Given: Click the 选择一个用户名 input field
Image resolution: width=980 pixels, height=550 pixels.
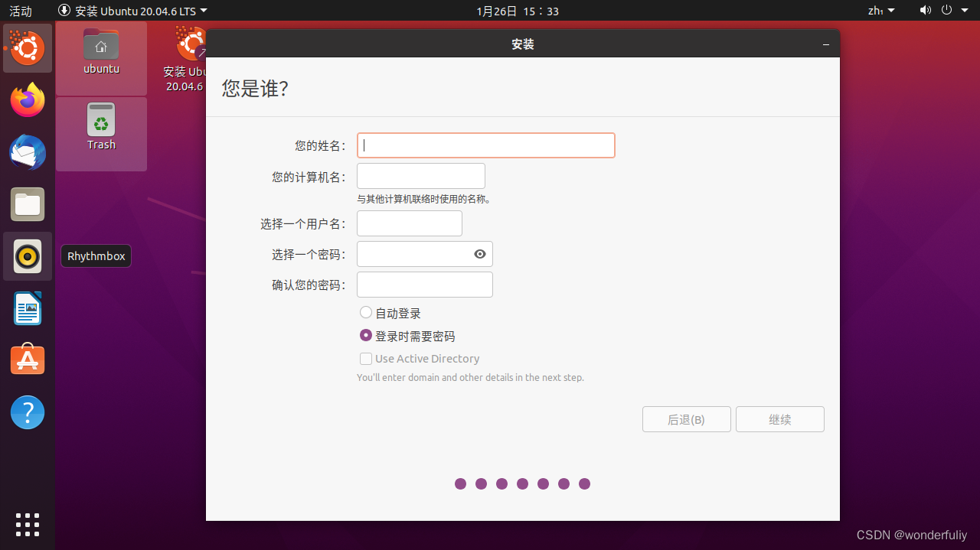Looking at the screenshot, I should click(410, 223).
